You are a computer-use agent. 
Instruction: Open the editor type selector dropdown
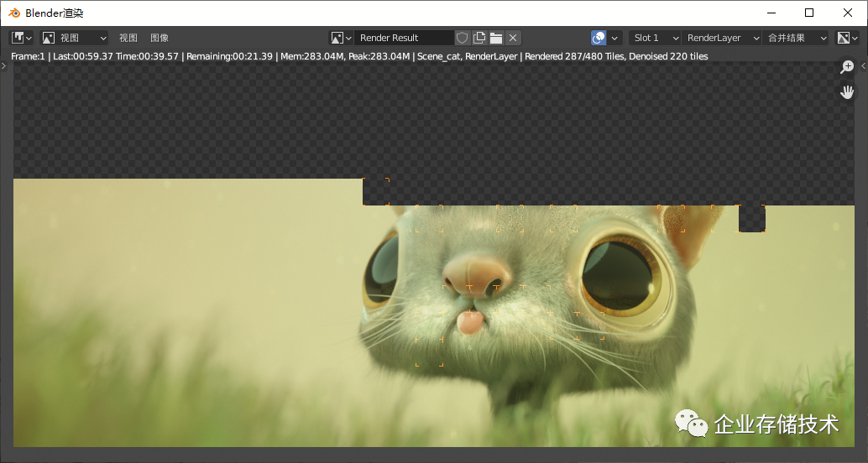[x=22, y=38]
